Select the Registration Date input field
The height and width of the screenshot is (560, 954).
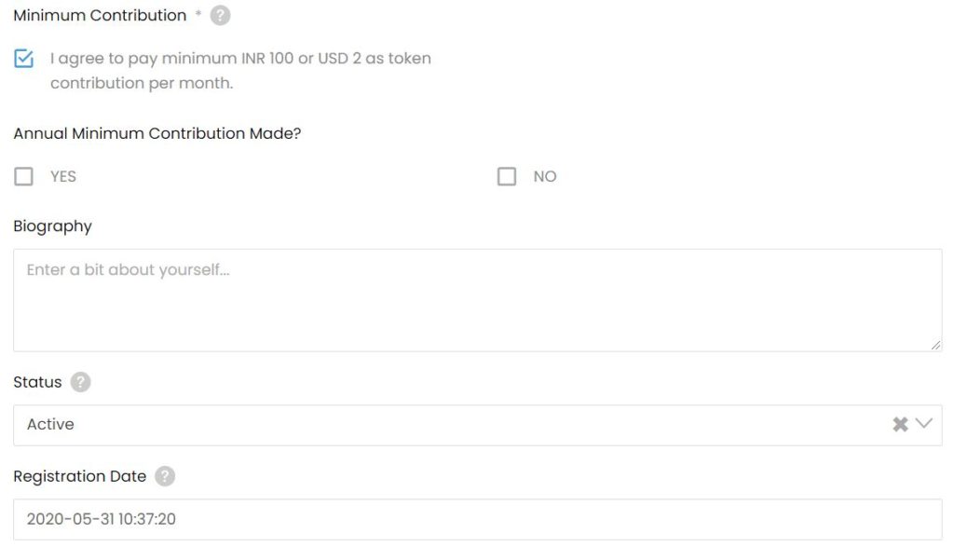pos(478,519)
